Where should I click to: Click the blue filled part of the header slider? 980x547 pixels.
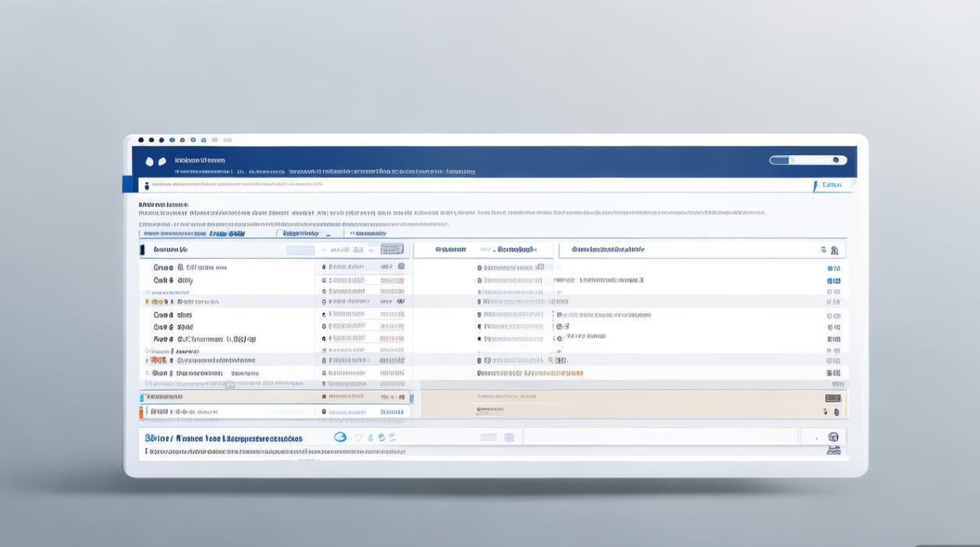point(779,160)
